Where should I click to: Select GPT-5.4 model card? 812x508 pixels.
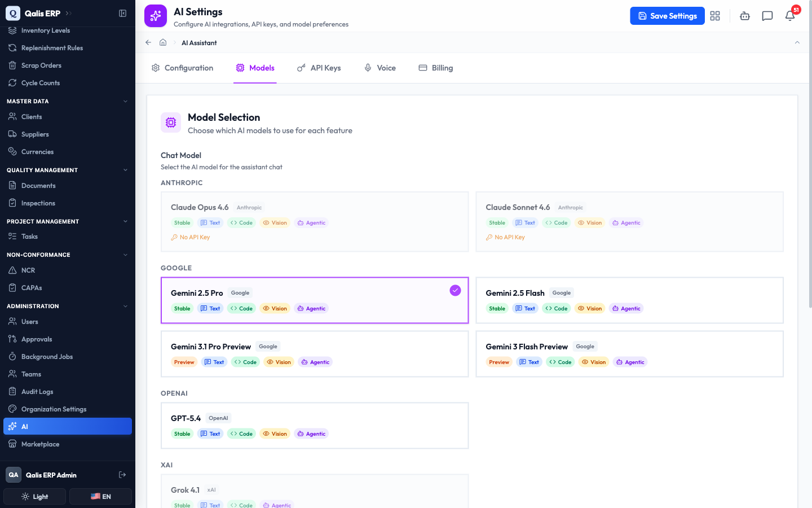point(315,426)
